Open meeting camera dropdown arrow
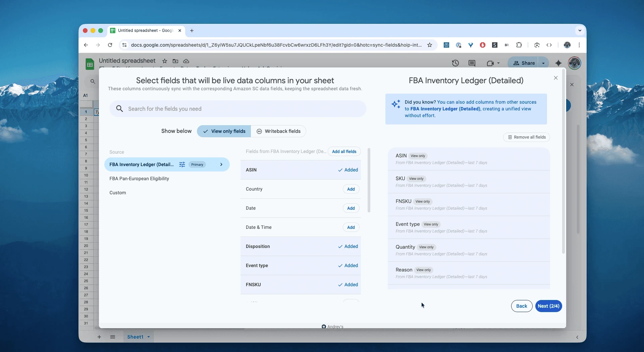644x352 pixels. (x=498, y=63)
